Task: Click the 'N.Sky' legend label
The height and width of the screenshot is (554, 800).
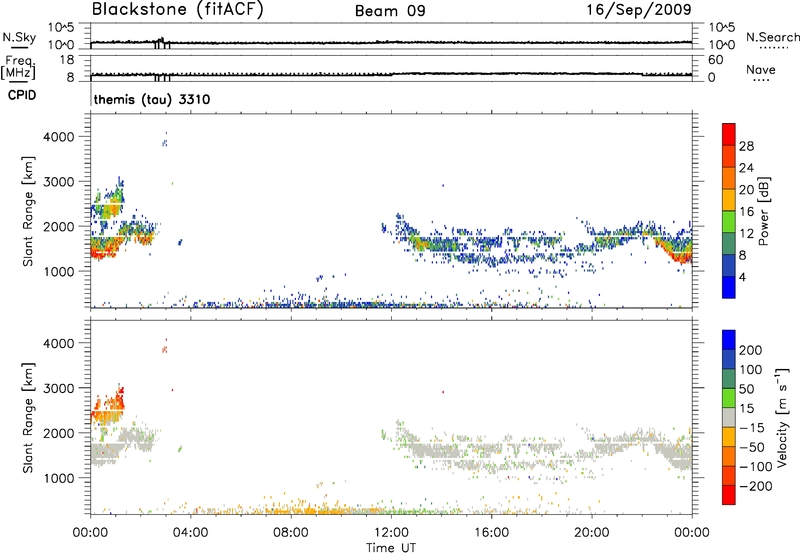Action: [19, 37]
